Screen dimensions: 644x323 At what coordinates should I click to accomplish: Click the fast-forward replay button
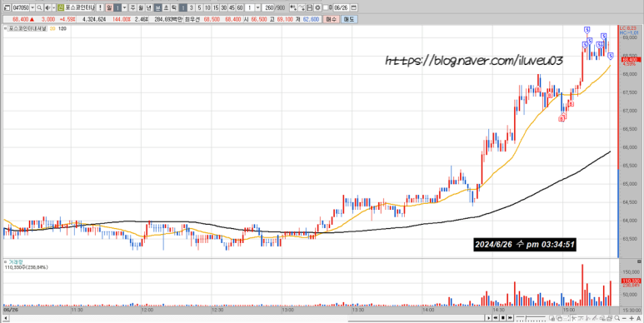point(510,318)
